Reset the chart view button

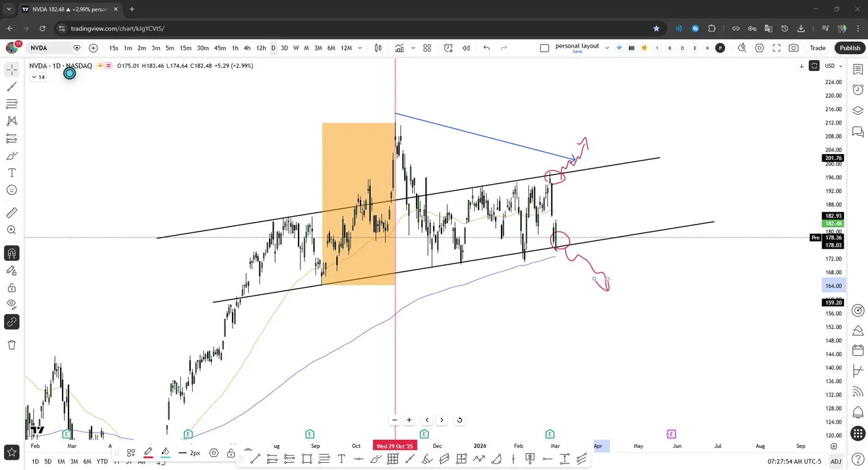tap(460, 420)
